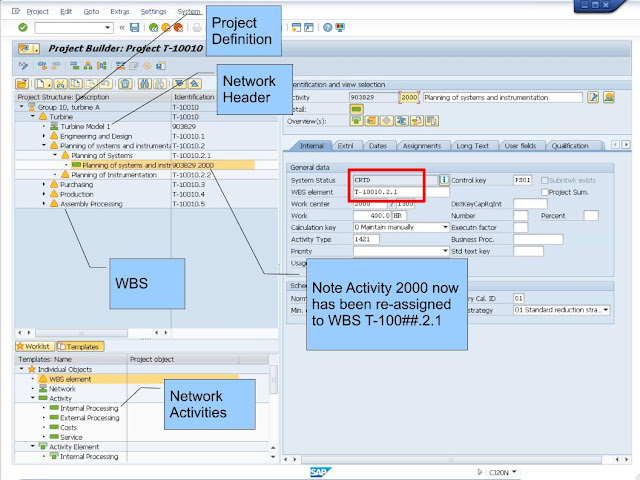Click the green checkmark Enter icon

tap(23, 27)
